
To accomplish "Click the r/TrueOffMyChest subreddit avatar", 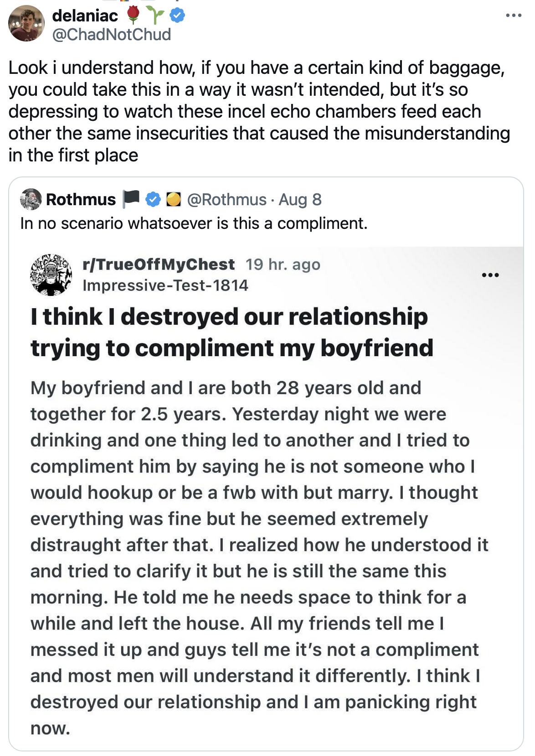I will point(51,274).
